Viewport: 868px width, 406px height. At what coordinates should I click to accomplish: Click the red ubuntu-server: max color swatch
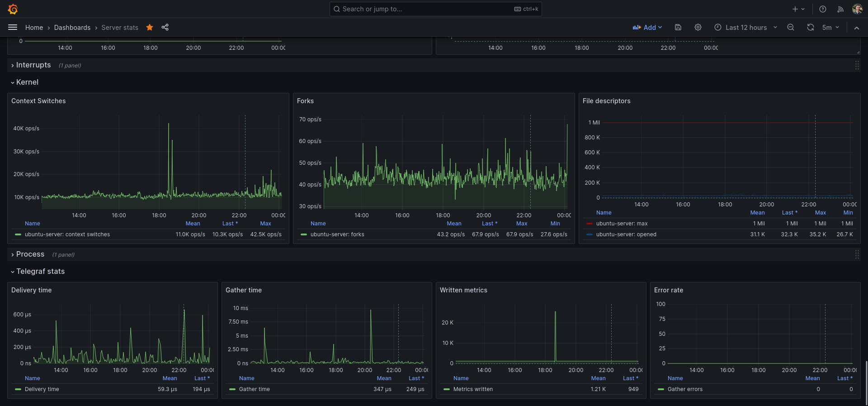590,224
